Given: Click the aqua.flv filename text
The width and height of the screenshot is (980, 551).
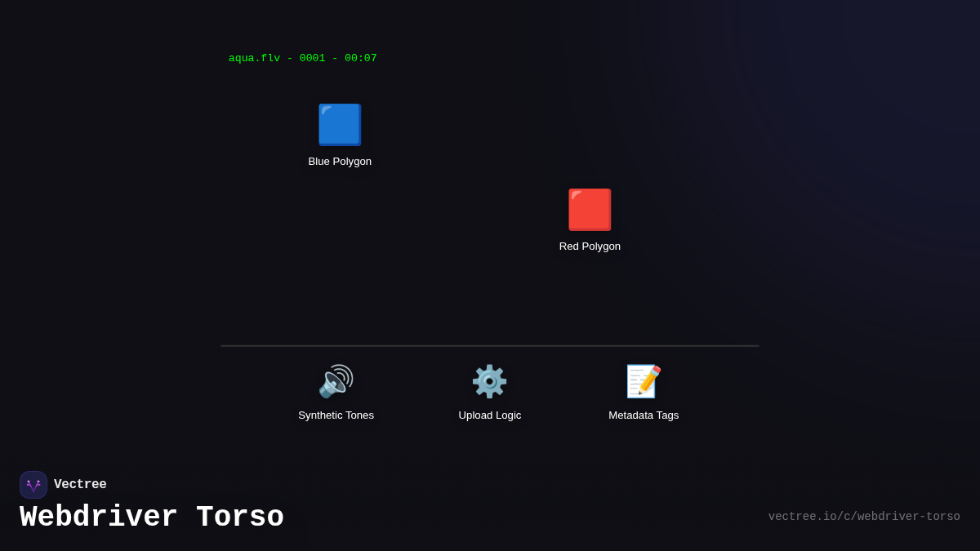Looking at the screenshot, I should pos(254,58).
